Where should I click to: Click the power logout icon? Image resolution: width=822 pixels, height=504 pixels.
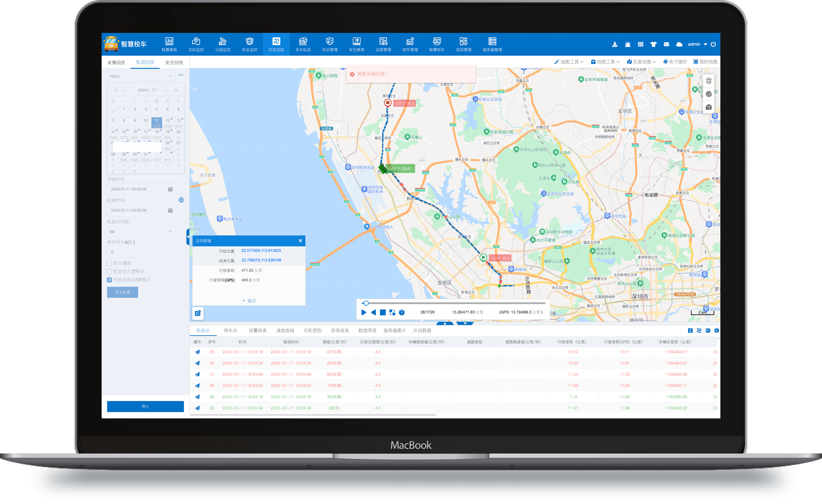coord(713,44)
